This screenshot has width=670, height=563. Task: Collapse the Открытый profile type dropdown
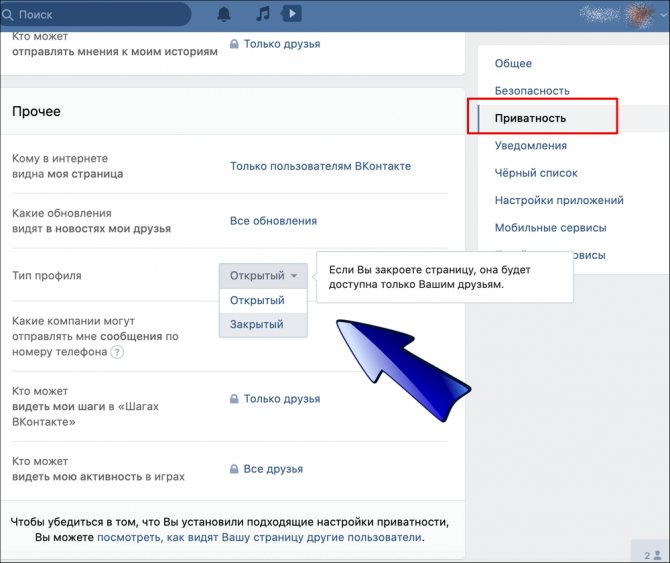pyautogui.click(x=263, y=276)
